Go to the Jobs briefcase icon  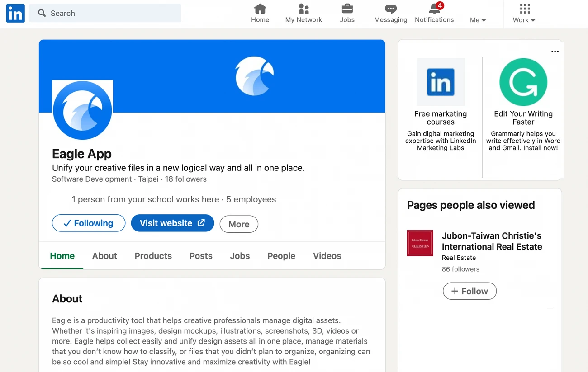click(x=347, y=9)
